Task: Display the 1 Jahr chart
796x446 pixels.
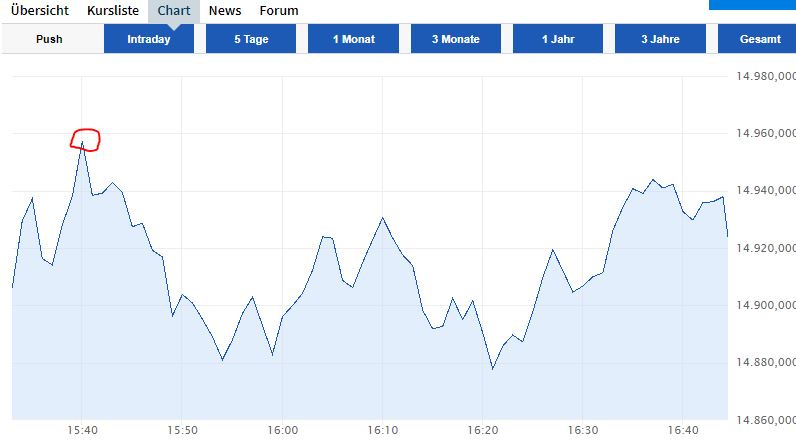Action: click(x=558, y=39)
